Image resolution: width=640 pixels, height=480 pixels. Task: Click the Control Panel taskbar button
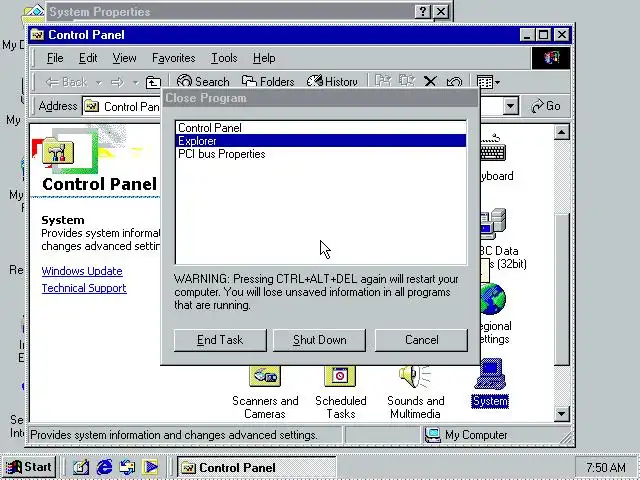[256, 467]
